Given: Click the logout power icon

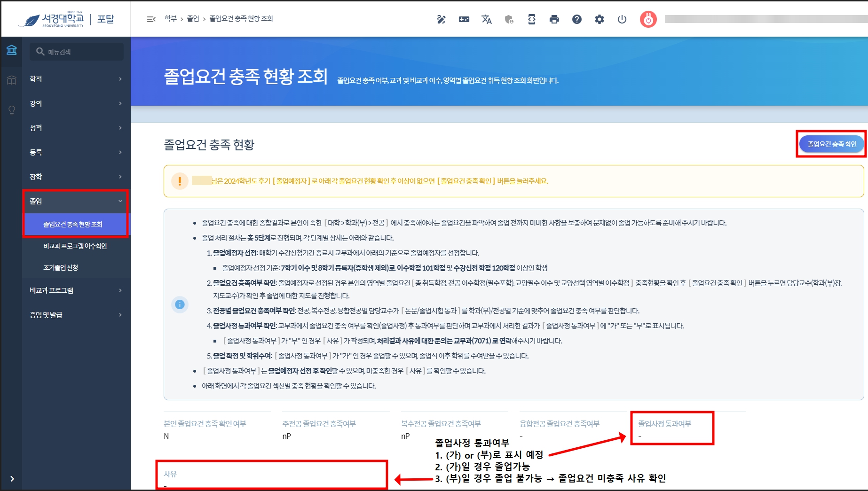Looking at the screenshot, I should coord(622,19).
